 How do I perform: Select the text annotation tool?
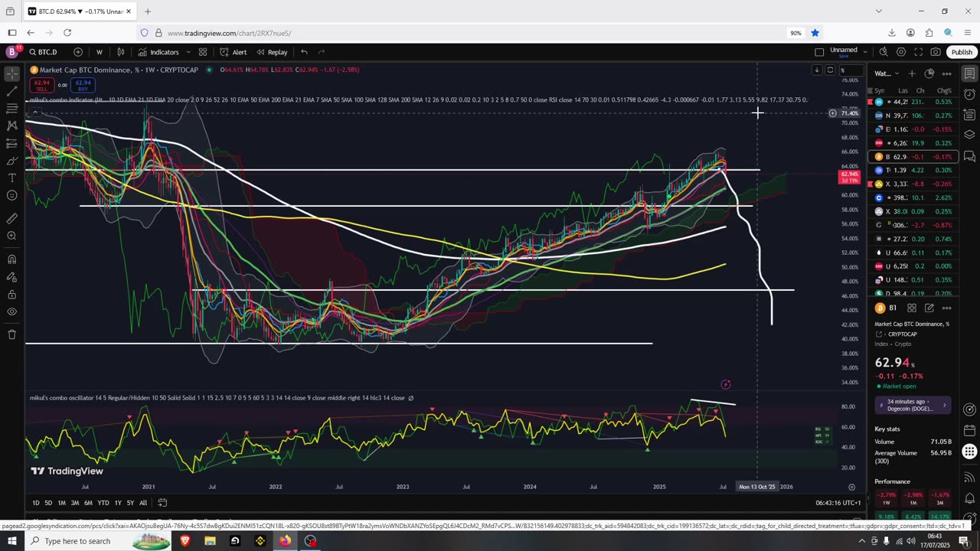(11, 178)
